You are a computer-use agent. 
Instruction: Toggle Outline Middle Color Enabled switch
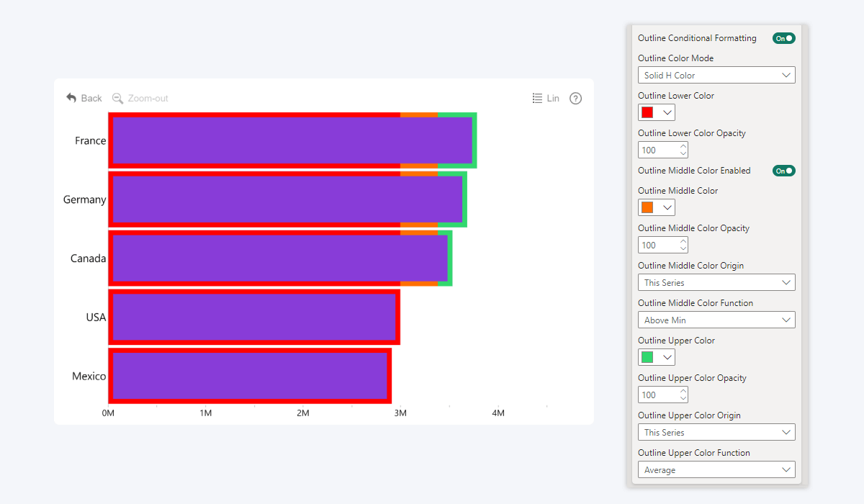[784, 171]
